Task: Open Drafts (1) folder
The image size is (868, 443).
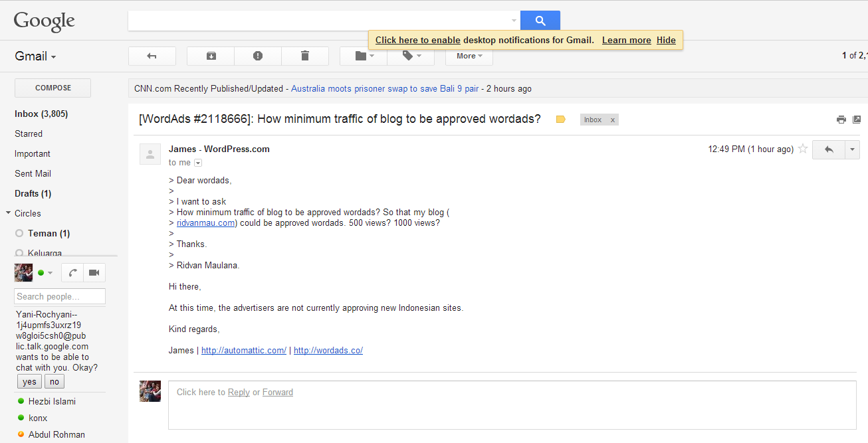Action: [33, 193]
